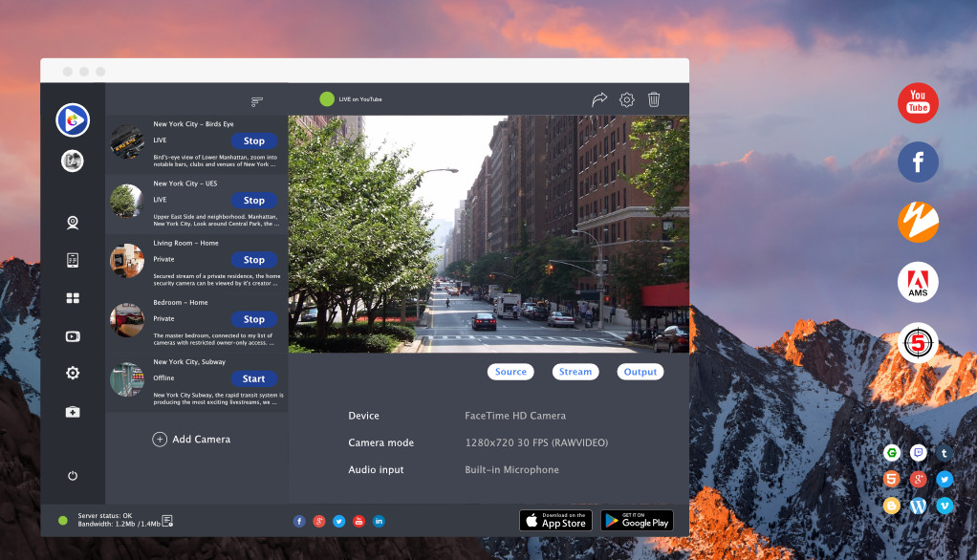Open the video player sidebar icon
Viewport: 977px width, 560px height.
(73, 336)
